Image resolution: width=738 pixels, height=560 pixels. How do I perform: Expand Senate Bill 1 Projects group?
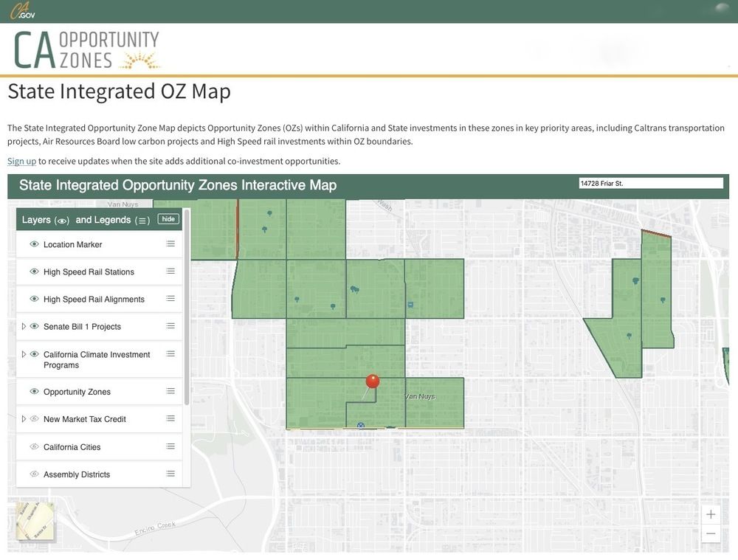click(24, 326)
